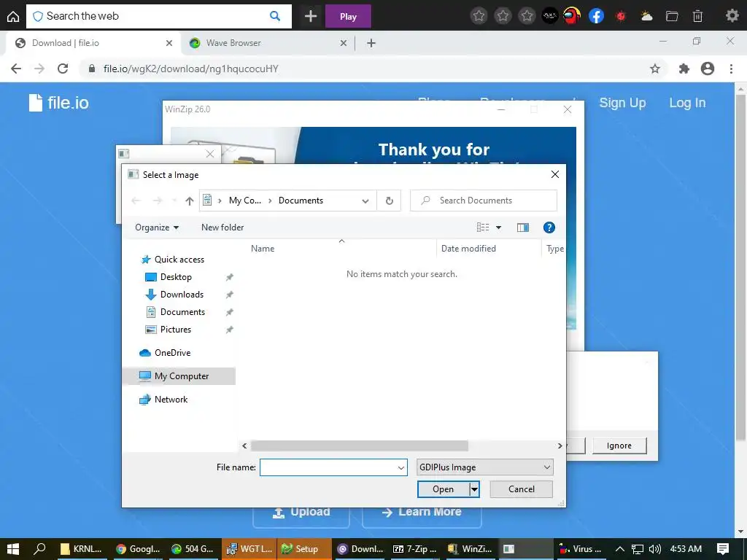Click the Open button
This screenshot has height=560, width=747.
[443, 489]
